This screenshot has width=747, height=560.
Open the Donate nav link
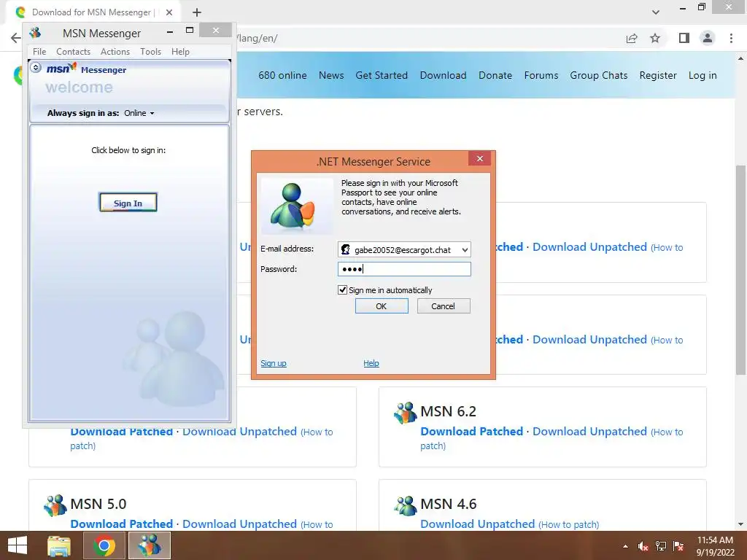[x=495, y=75]
